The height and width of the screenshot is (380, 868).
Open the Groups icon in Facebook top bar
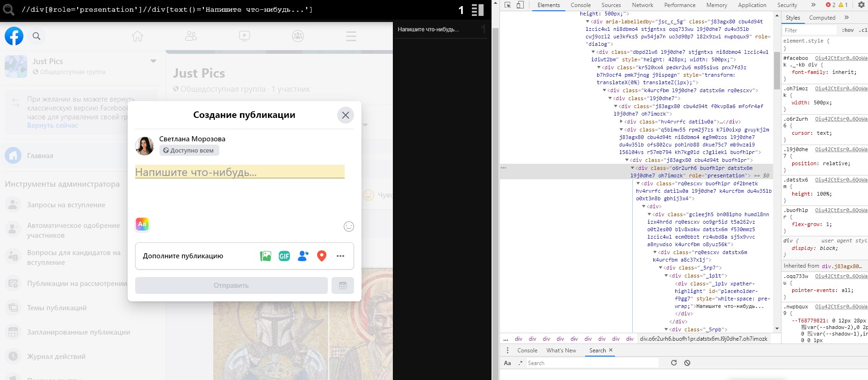298,36
